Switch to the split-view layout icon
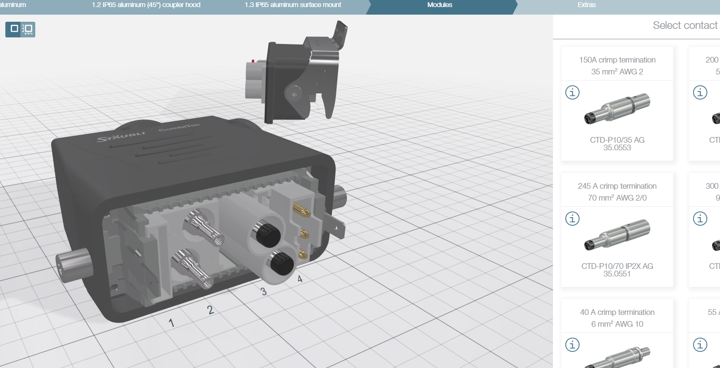The image size is (720, 368). 28,29
